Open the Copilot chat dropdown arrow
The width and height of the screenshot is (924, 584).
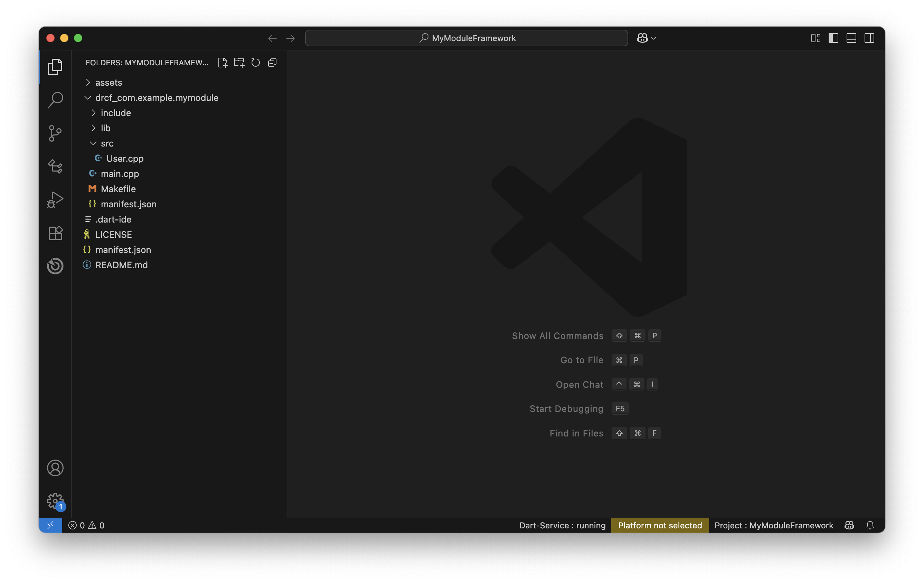(x=654, y=38)
